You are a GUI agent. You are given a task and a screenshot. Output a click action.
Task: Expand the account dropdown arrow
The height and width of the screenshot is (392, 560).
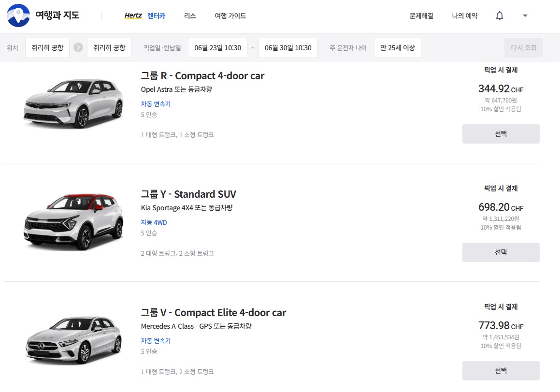(x=525, y=16)
